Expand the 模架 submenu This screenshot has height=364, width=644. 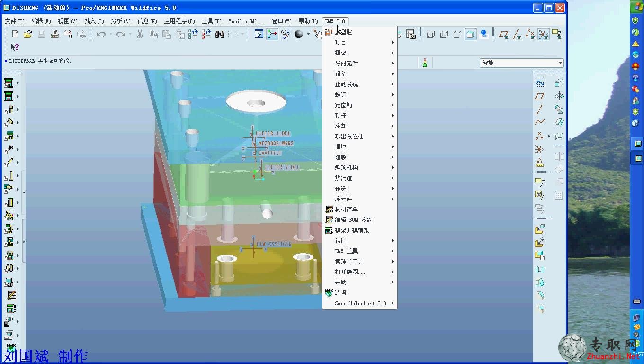coord(360,53)
